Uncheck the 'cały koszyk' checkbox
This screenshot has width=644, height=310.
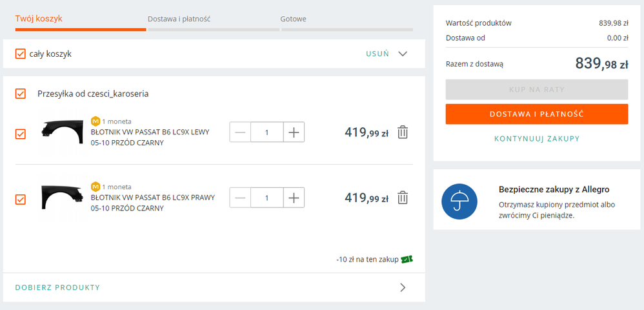(21, 54)
